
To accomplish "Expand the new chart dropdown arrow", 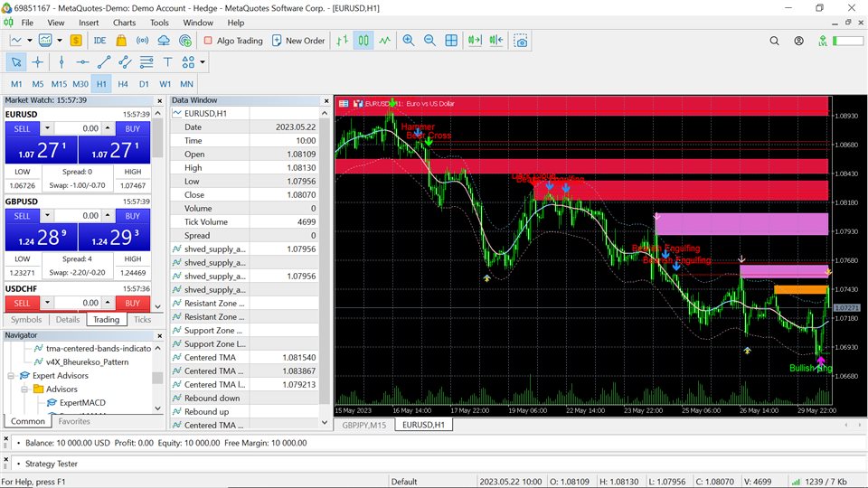I will [30, 41].
